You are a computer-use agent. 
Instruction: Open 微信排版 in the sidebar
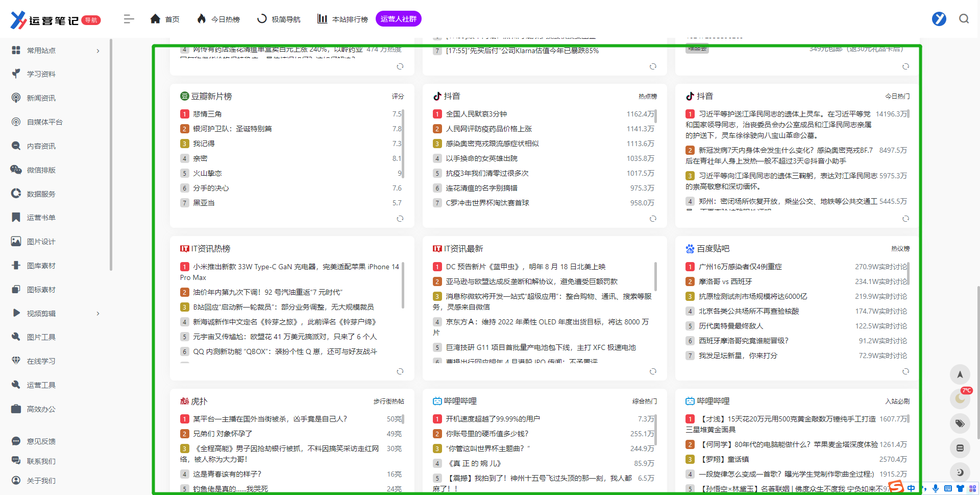(41, 170)
